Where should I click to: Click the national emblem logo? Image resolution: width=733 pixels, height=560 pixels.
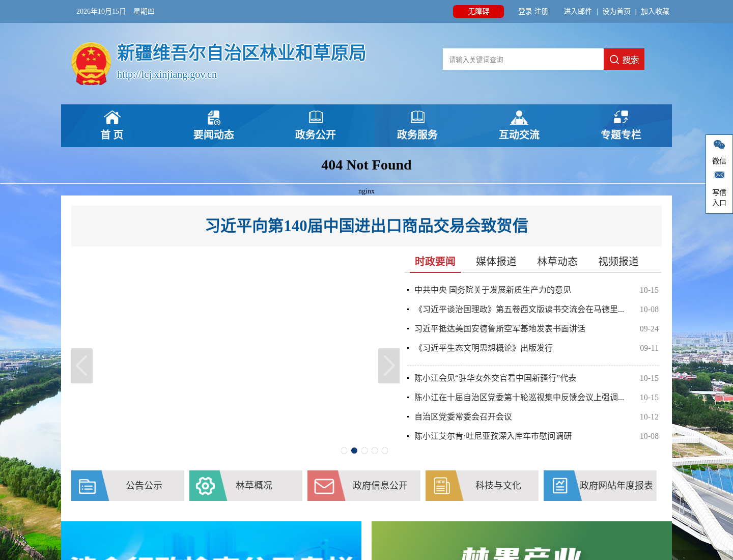91,64
